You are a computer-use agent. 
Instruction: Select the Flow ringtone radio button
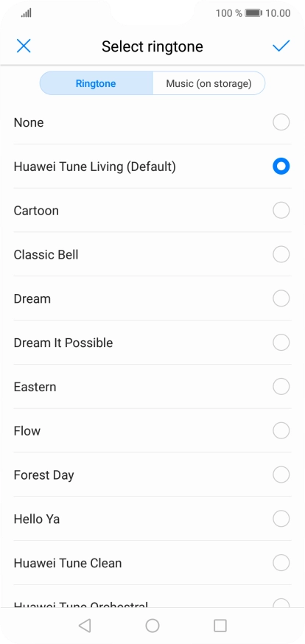pyautogui.click(x=281, y=431)
